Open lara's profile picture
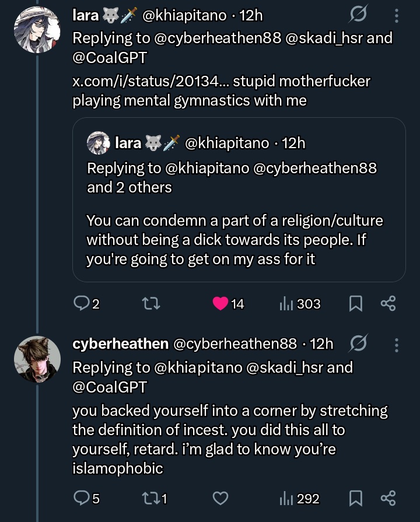This screenshot has width=420, height=522. [38, 30]
